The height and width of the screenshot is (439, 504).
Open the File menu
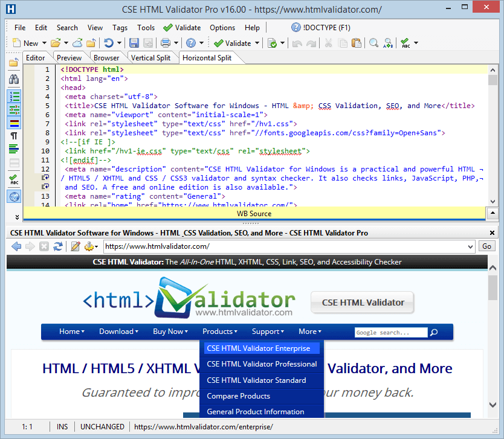pyautogui.click(x=20, y=28)
